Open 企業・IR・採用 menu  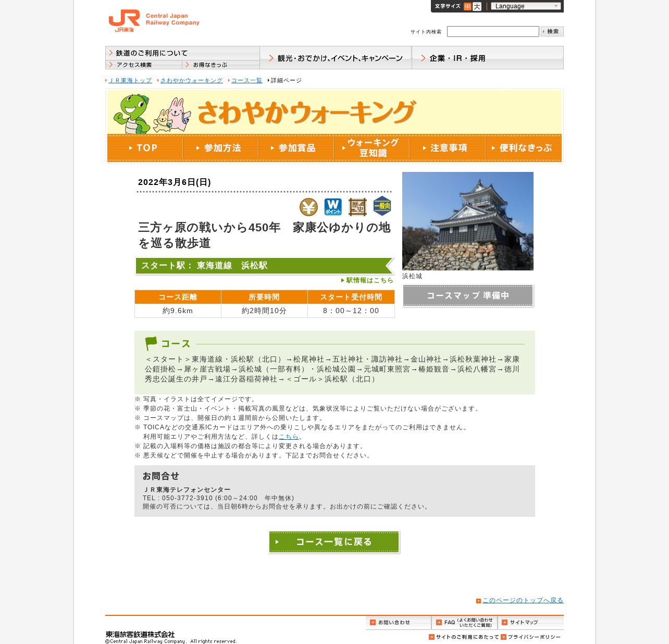tap(488, 58)
